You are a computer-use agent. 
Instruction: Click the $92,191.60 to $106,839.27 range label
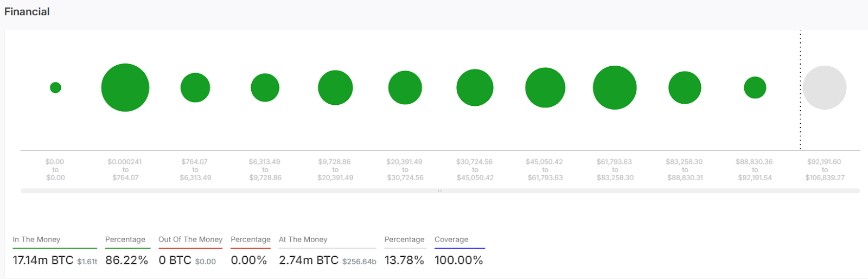pyautogui.click(x=825, y=169)
